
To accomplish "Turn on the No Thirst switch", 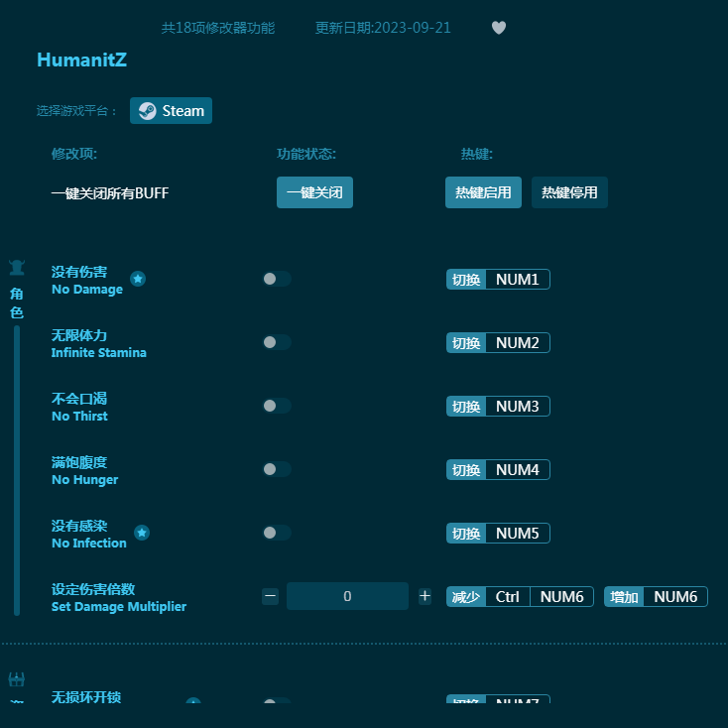I will 277,406.
